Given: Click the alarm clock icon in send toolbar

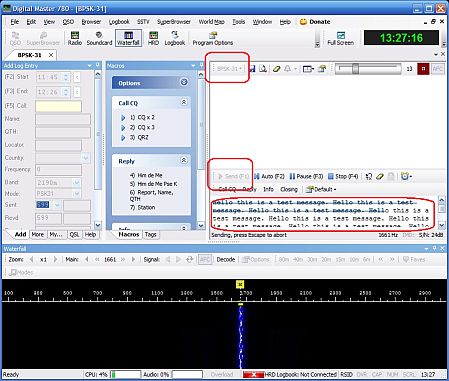Looking at the screenshot, I should 405,176.
